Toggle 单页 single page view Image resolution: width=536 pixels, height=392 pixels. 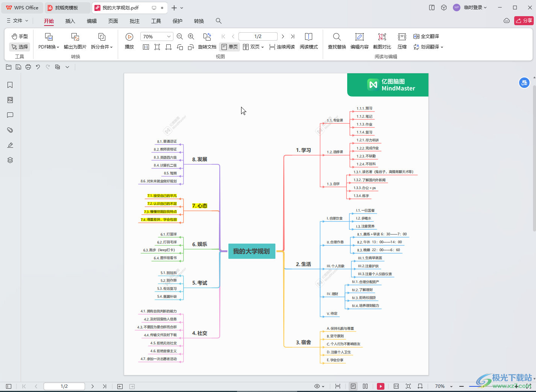click(229, 47)
